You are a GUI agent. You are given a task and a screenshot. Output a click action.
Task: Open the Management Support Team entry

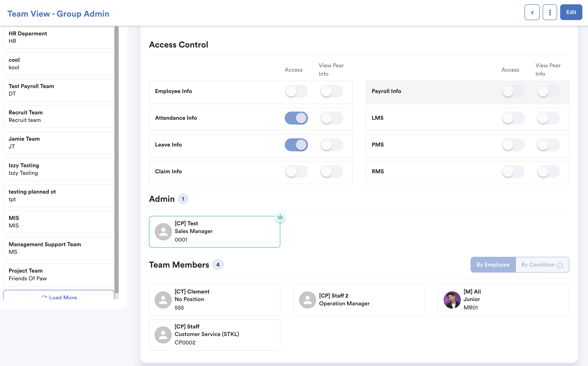(x=59, y=248)
